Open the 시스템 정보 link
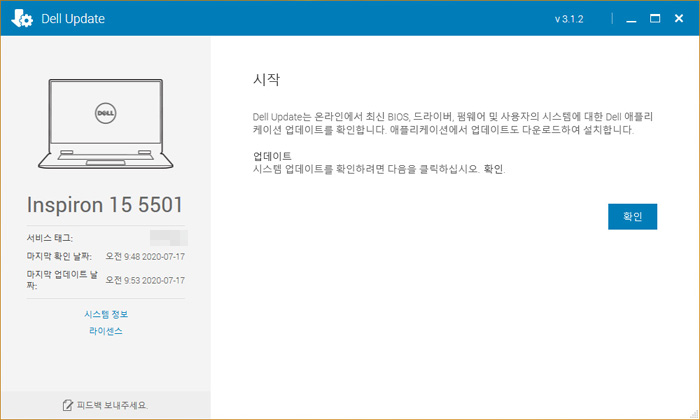 [x=106, y=314]
